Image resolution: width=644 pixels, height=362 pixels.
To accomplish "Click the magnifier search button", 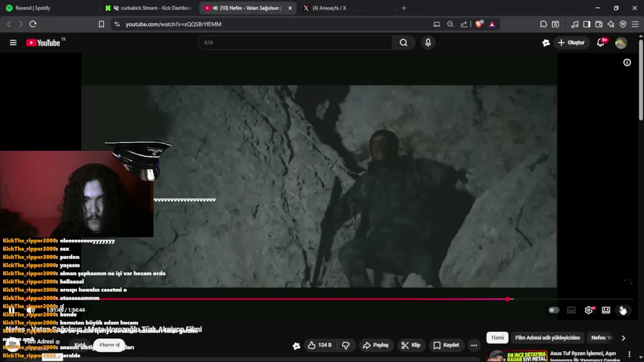I will coord(404,43).
